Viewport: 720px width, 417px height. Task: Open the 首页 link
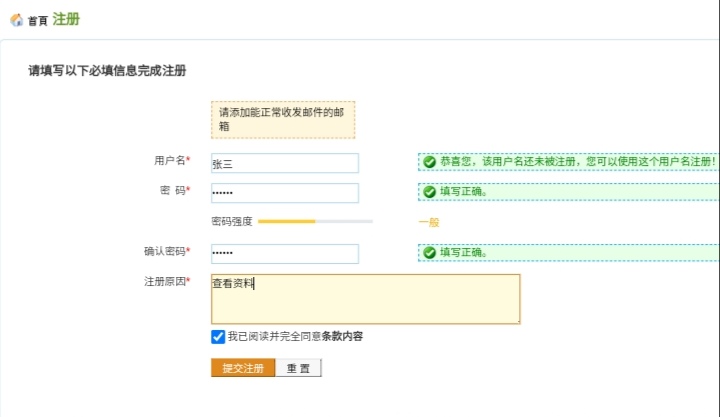point(37,21)
